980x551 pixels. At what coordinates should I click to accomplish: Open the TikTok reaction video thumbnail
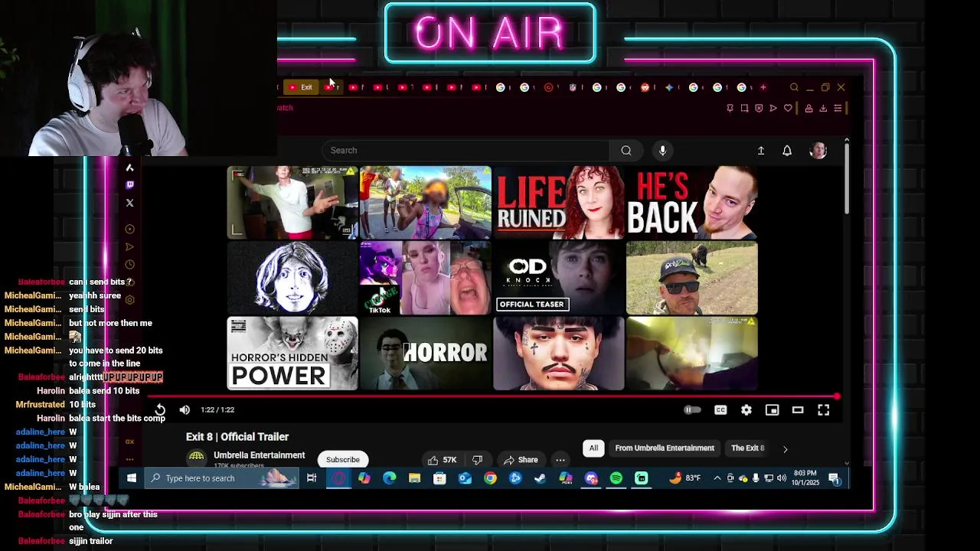[426, 279]
